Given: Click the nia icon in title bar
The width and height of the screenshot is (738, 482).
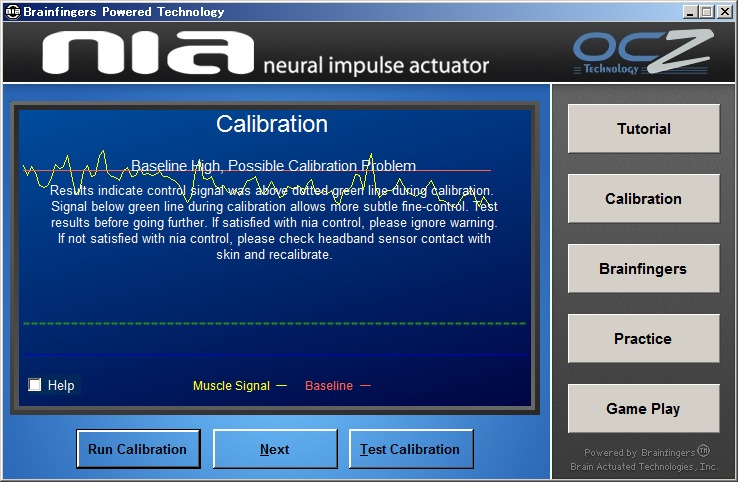Looking at the screenshot, I should point(12,11).
